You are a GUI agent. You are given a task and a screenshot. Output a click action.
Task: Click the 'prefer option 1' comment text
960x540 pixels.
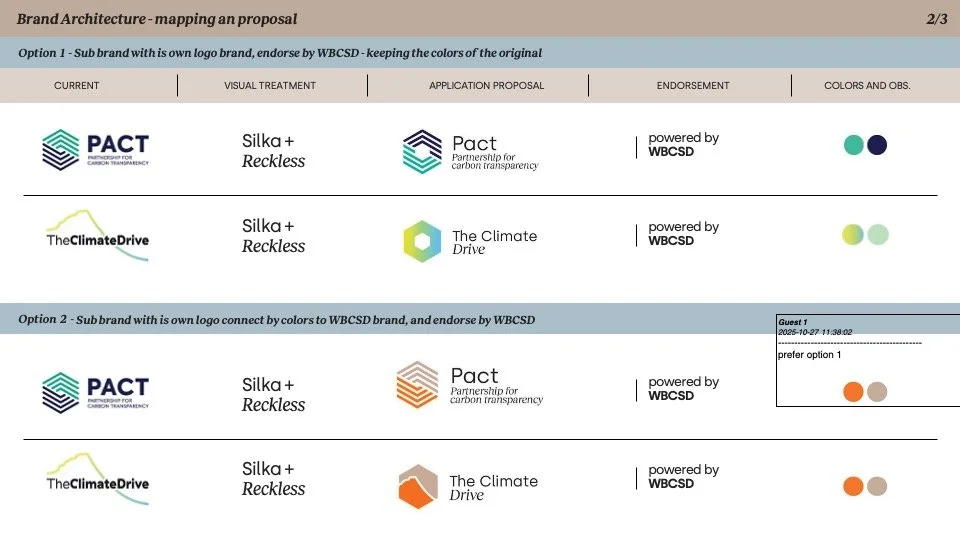coord(809,355)
